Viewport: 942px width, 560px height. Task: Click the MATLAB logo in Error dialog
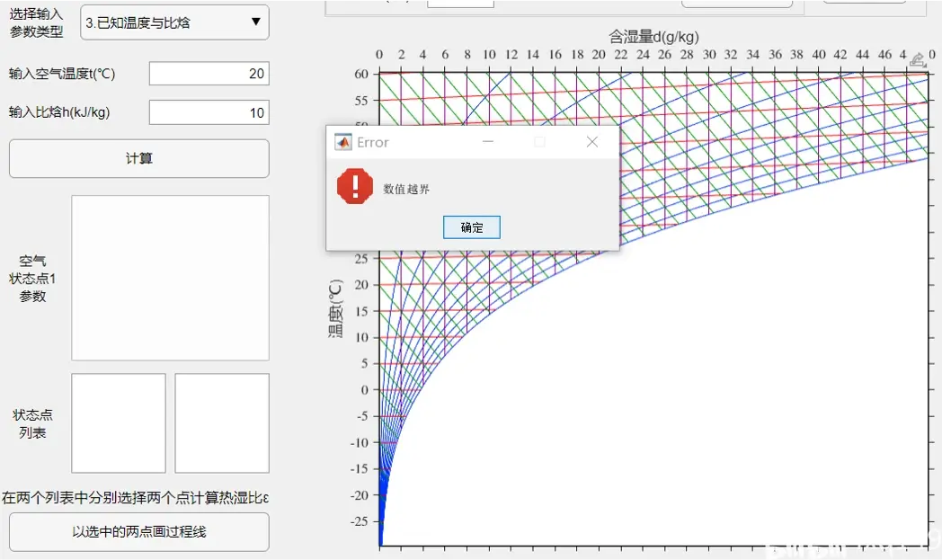pyautogui.click(x=342, y=142)
